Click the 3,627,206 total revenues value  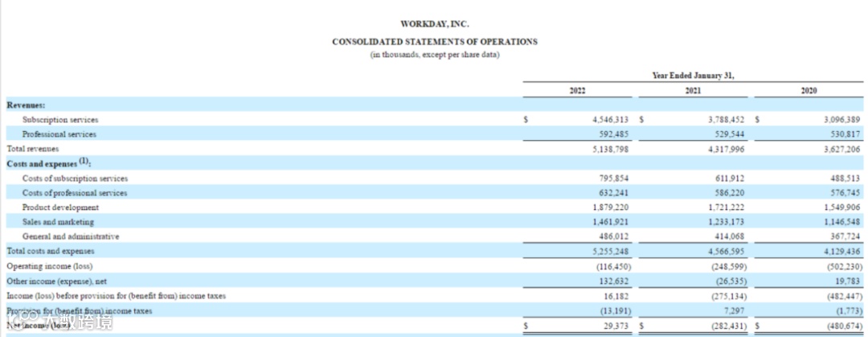[842, 149]
